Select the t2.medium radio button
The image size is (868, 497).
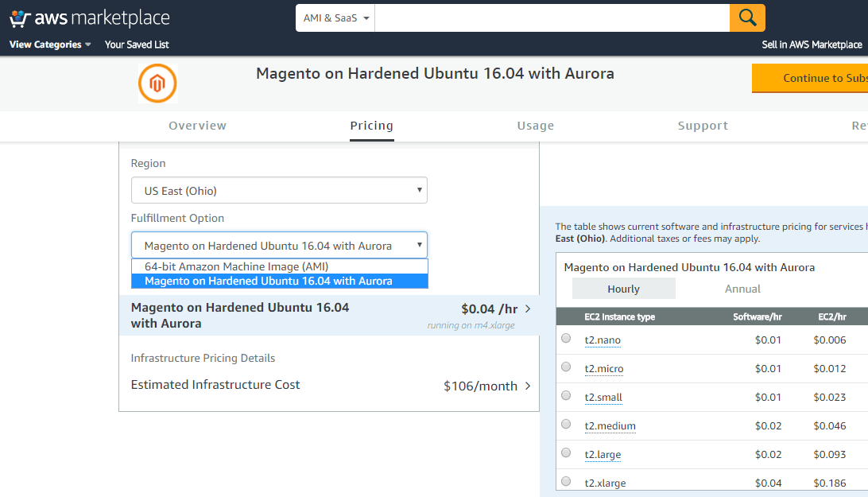(x=566, y=425)
